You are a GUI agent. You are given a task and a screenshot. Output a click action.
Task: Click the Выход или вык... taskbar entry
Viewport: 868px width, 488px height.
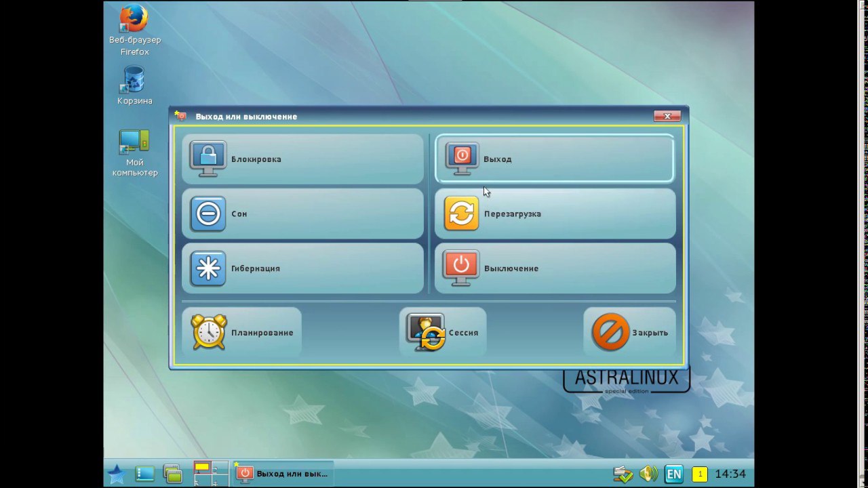pos(283,473)
